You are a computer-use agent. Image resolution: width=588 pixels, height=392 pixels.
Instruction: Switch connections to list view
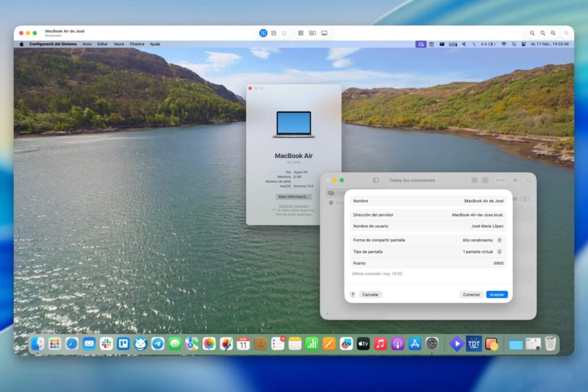click(486, 180)
